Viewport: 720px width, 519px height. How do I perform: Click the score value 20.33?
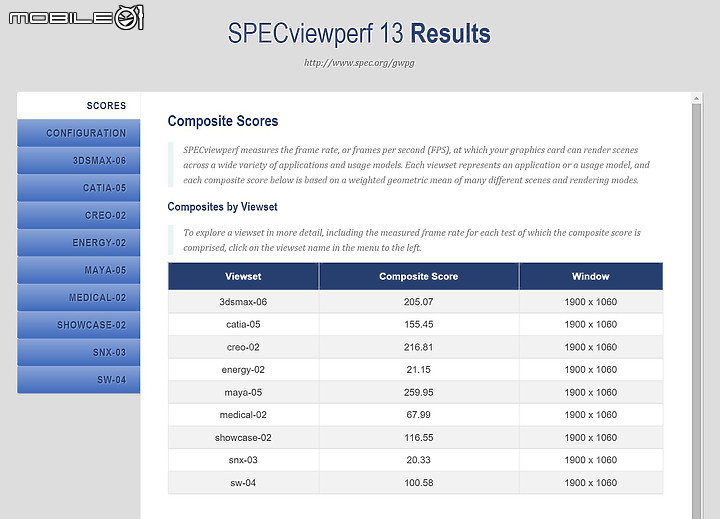pos(419,460)
